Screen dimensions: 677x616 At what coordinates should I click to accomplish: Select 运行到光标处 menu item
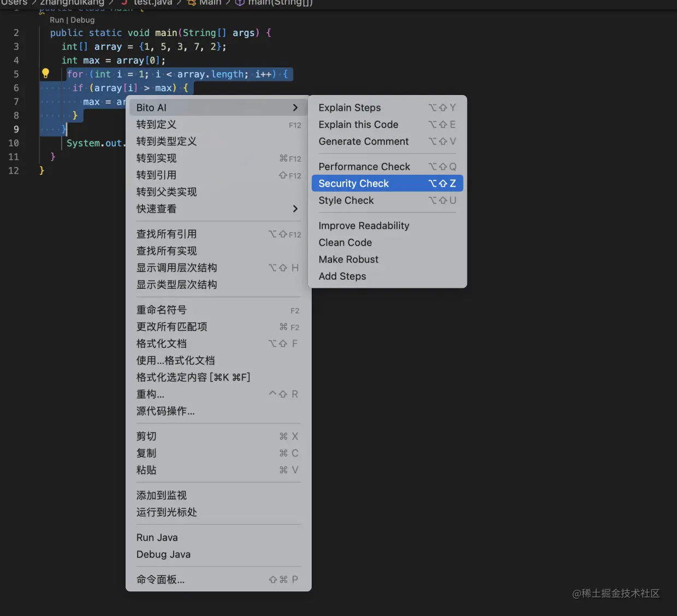pos(218,512)
